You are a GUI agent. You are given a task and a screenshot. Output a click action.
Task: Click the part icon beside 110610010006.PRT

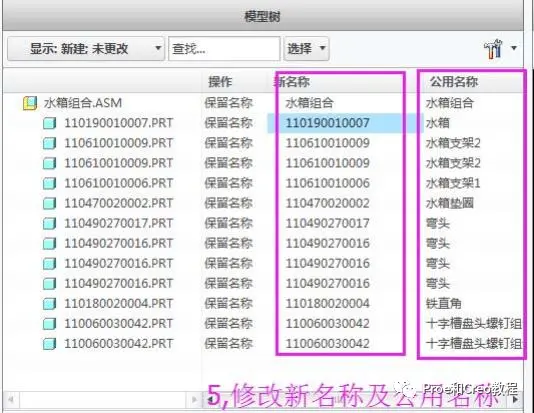pos(49,184)
